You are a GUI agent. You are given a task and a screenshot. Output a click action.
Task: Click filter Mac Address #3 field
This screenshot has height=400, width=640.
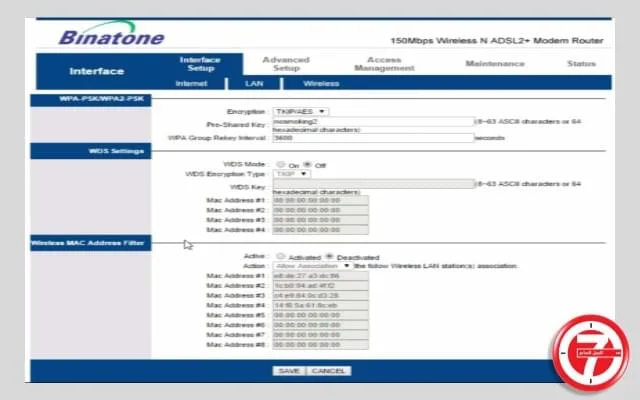click(320, 296)
